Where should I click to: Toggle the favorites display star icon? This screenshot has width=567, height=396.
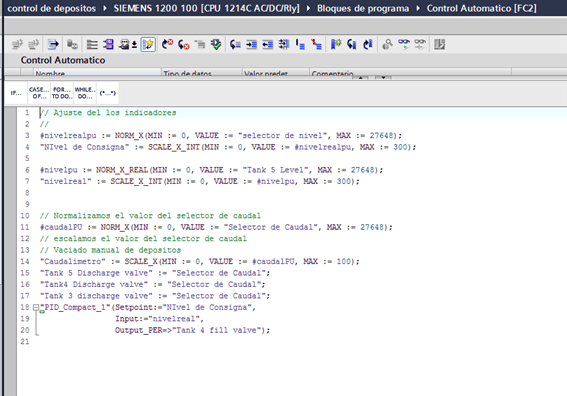pos(148,44)
